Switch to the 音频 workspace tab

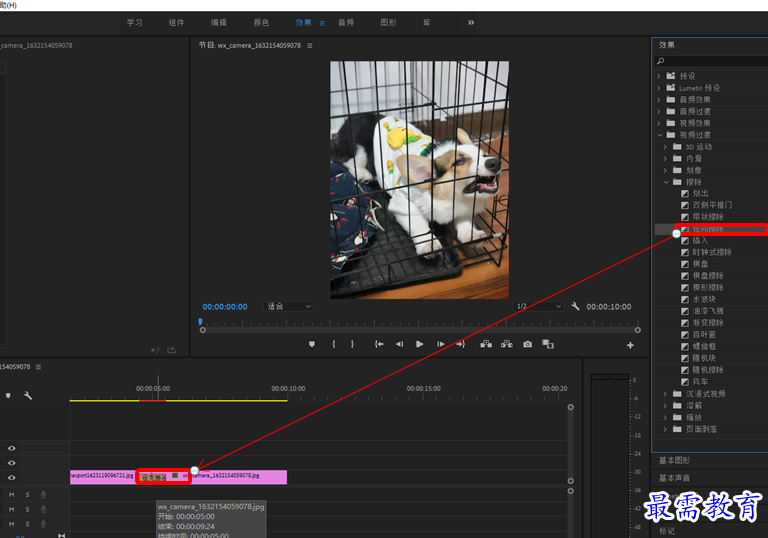[x=346, y=23]
